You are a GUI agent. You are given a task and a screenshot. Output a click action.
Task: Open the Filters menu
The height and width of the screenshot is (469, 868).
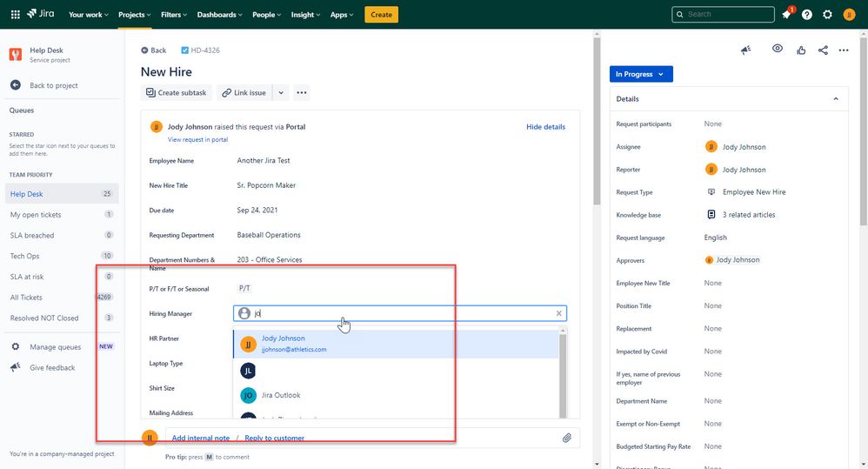tap(174, 15)
